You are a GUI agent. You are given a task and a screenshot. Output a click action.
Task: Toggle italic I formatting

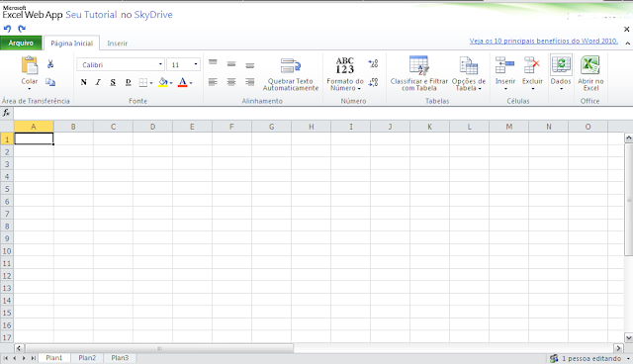[x=98, y=82]
